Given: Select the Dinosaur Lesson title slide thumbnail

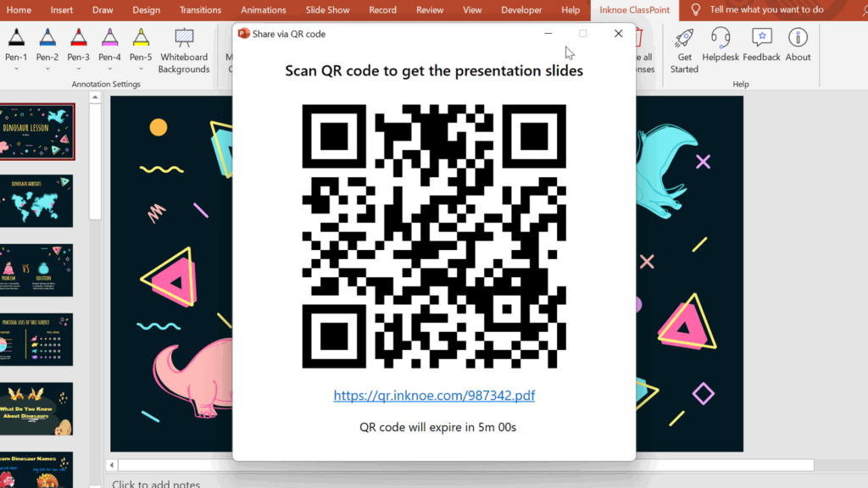Looking at the screenshot, I should 36,131.
